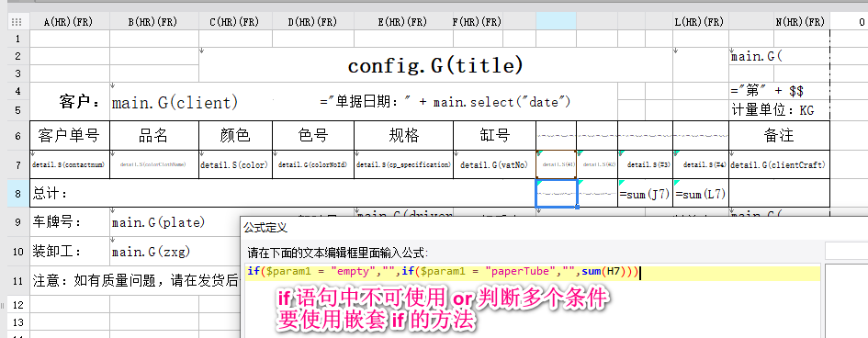
Task: Select the 色号 header cell
Action: [313, 136]
